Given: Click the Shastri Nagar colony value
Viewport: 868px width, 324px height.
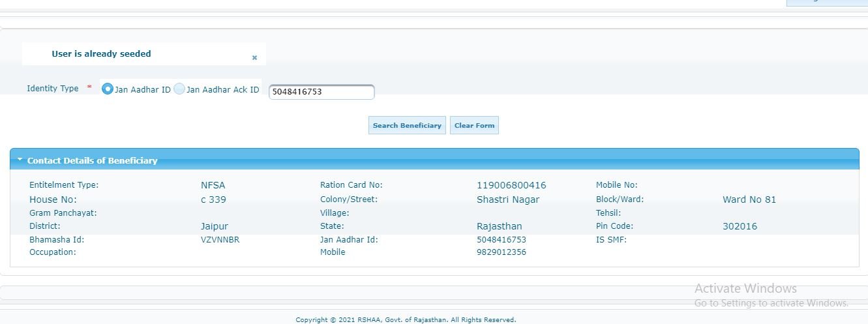Looking at the screenshot, I should pos(508,199).
